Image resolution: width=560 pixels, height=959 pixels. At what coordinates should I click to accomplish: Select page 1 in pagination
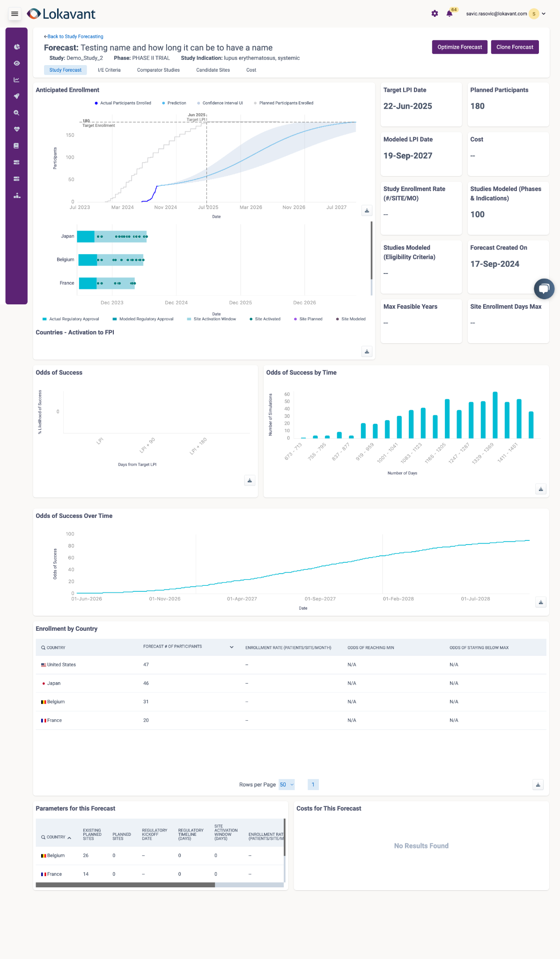tap(313, 785)
